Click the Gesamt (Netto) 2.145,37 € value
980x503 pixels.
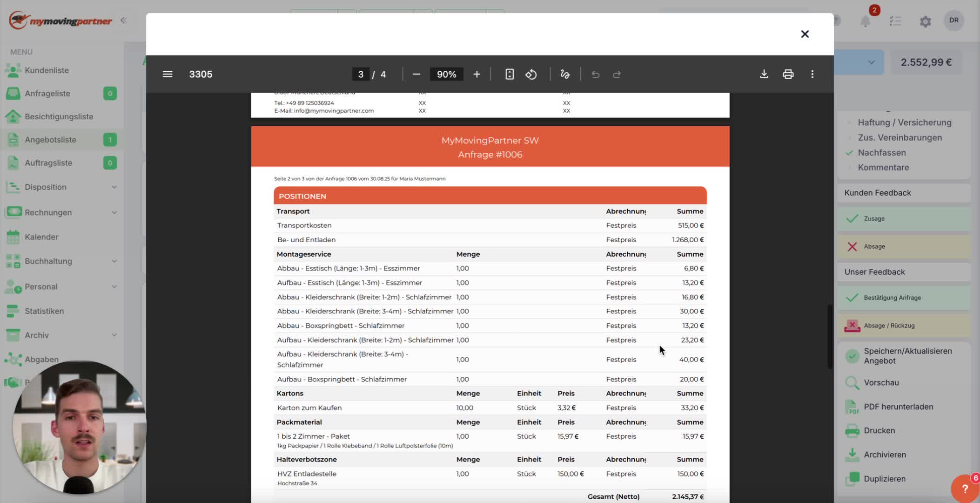tap(688, 497)
